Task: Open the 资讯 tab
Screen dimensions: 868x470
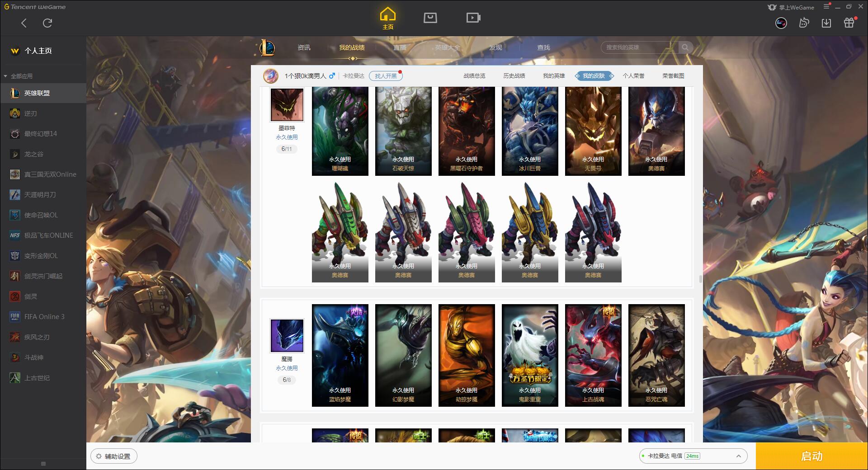Action: coord(304,47)
